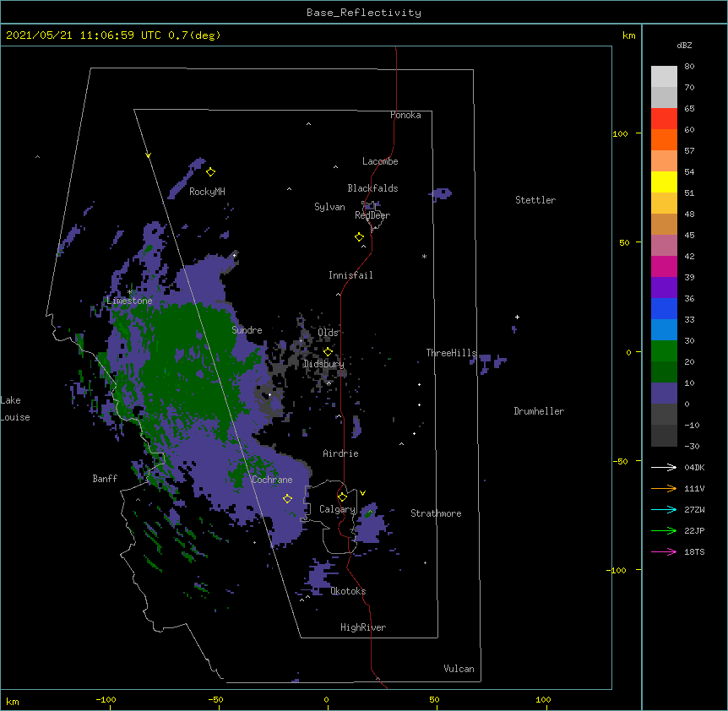Image resolution: width=728 pixels, height=711 pixels.
Task: Click the RockyMH label
Action: (x=207, y=192)
